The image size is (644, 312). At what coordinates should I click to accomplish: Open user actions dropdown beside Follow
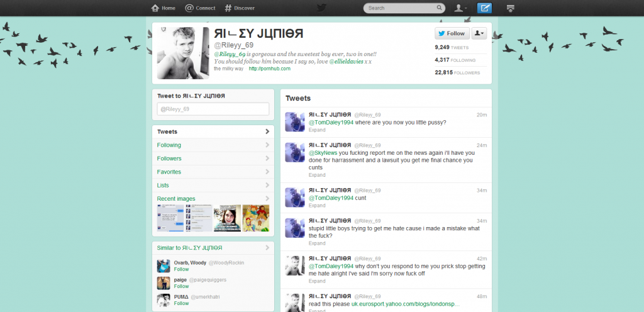479,34
